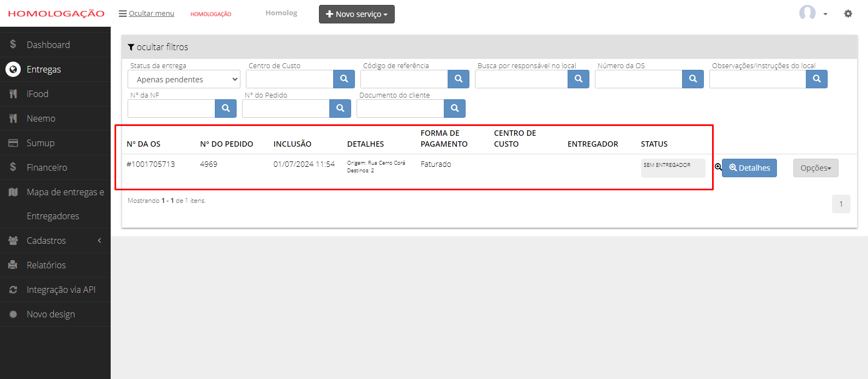Click the blue Detalhes button

[x=750, y=168]
